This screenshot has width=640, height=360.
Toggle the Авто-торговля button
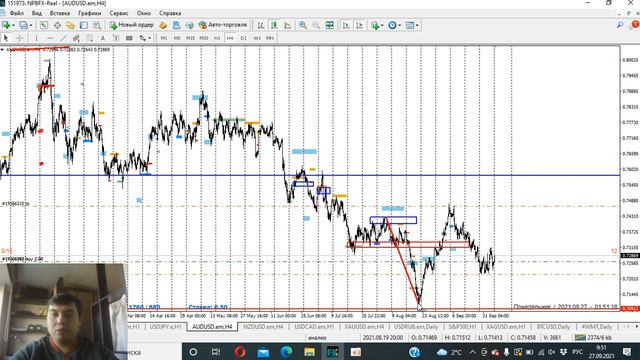click(223, 25)
